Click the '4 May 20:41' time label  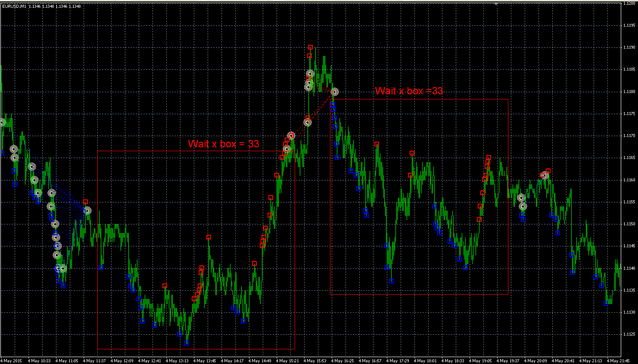pos(563,361)
